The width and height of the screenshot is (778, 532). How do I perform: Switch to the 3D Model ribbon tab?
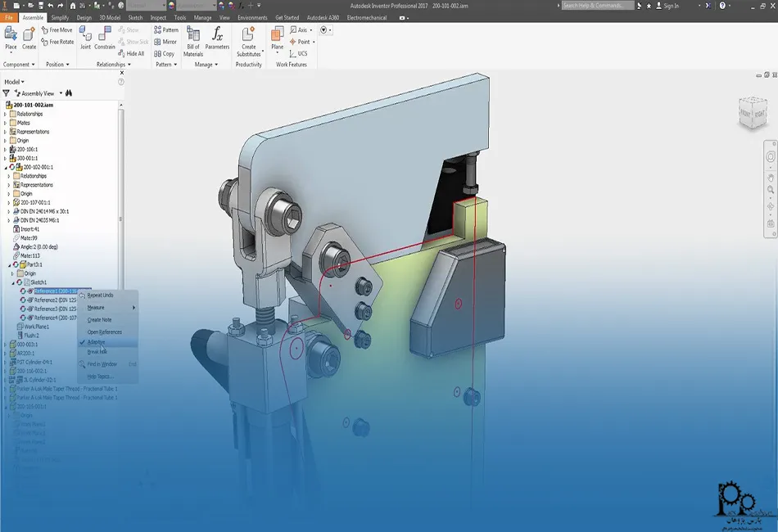110,17
